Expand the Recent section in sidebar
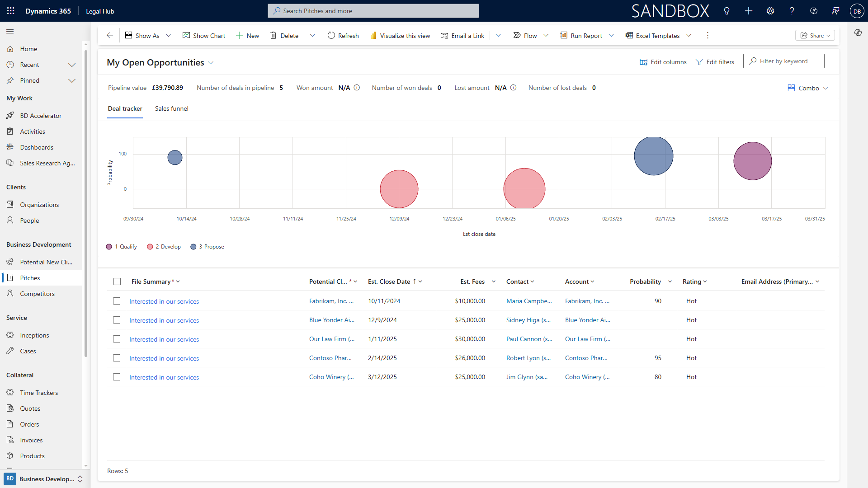The image size is (868, 488). (71, 65)
